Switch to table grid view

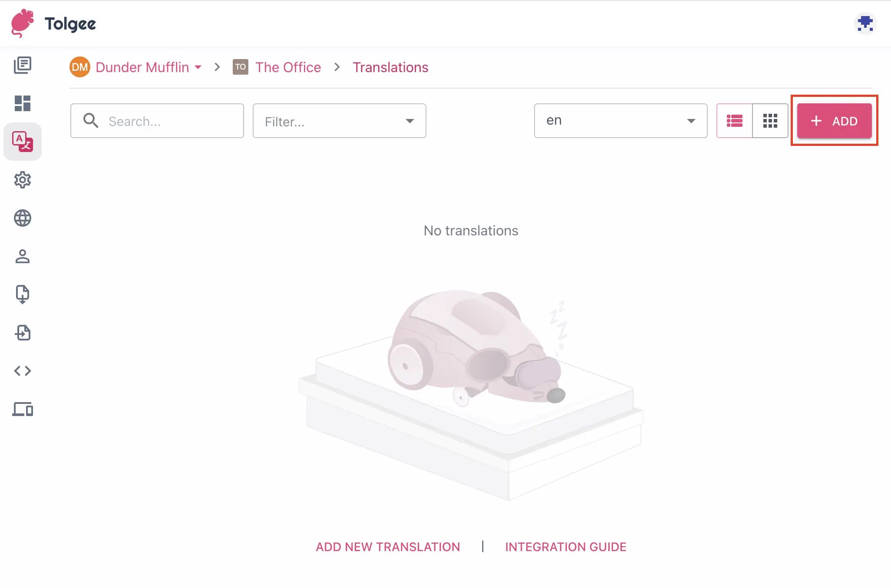770,121
